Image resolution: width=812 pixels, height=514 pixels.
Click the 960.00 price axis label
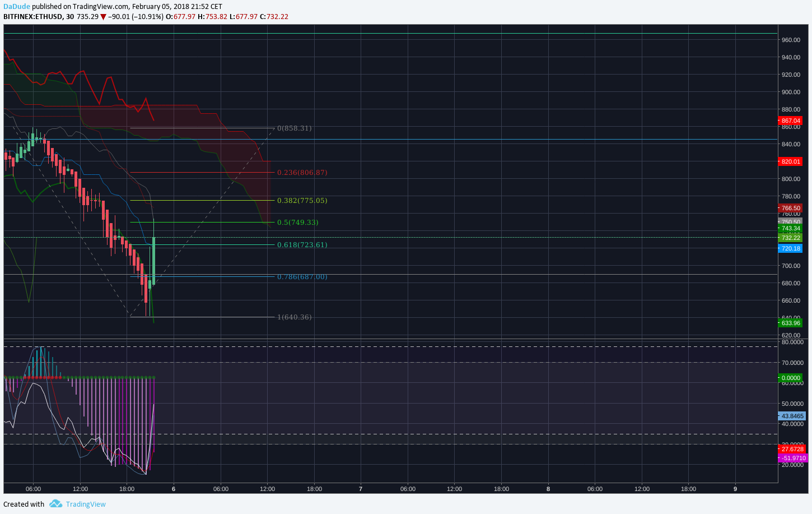[791, 40]
